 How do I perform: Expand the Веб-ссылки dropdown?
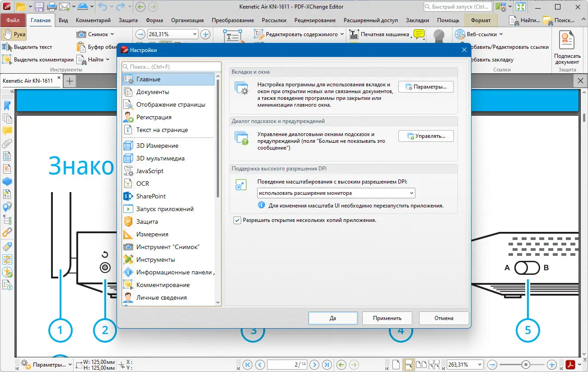point(501,34)
